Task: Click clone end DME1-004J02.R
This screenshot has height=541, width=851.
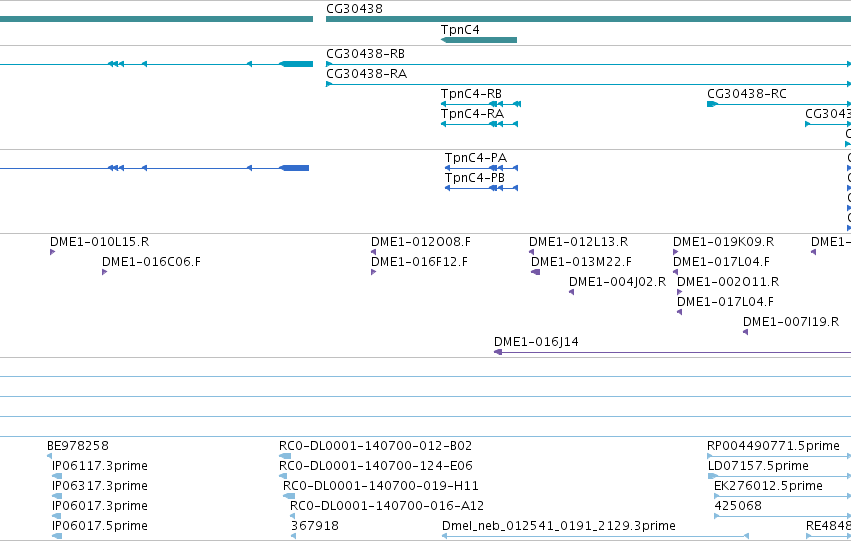Action: pyautogui.click(x=617, y=282)
